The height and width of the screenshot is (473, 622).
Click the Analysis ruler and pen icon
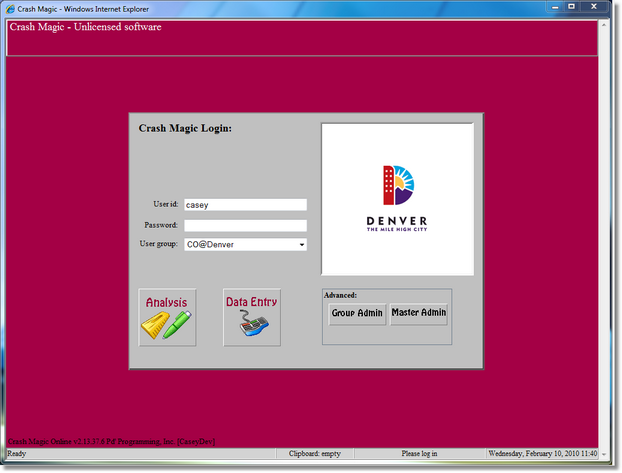(x=167, y=317)
